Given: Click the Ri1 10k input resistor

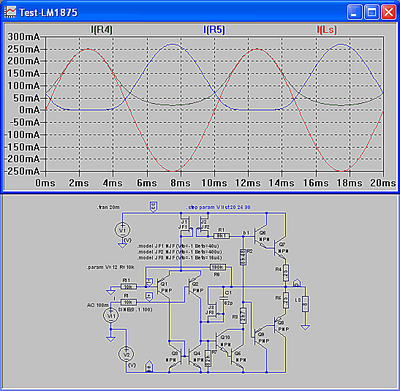Looking at the screenshot, I should 128,287.
